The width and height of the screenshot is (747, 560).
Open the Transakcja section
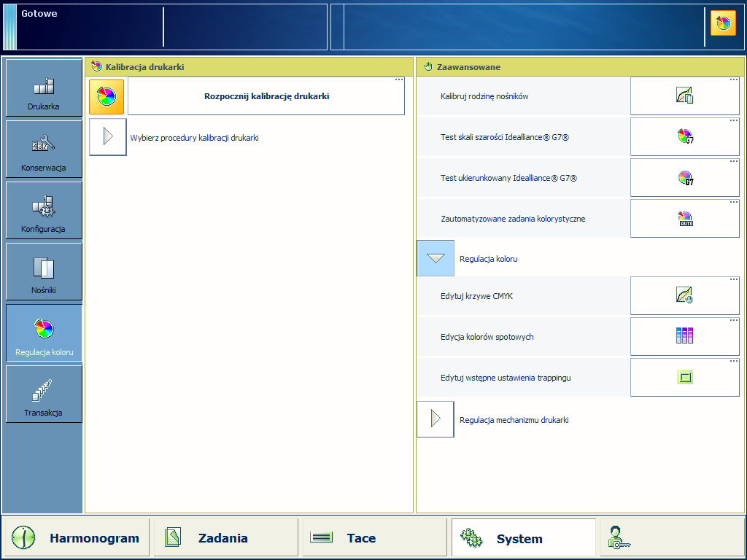[x=44, y=394]
